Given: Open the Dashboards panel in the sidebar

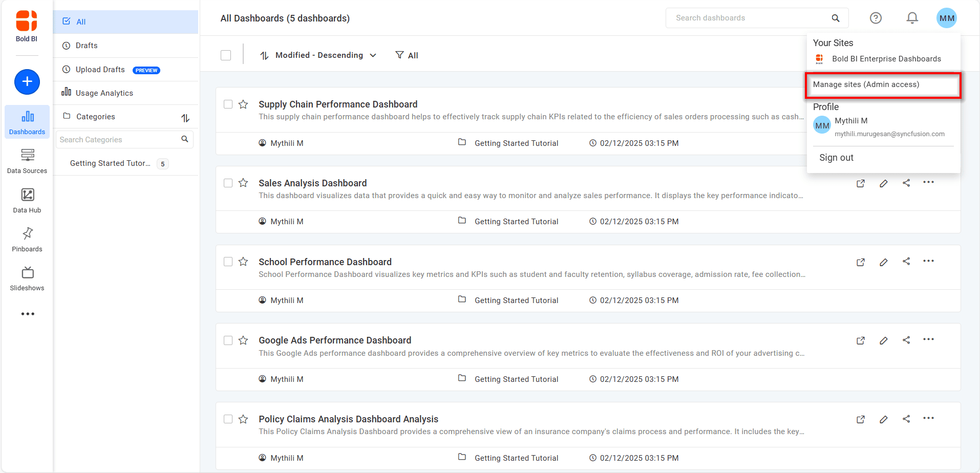Looking at the screenshot, I should pyautogui.click(x=27, y=122).
